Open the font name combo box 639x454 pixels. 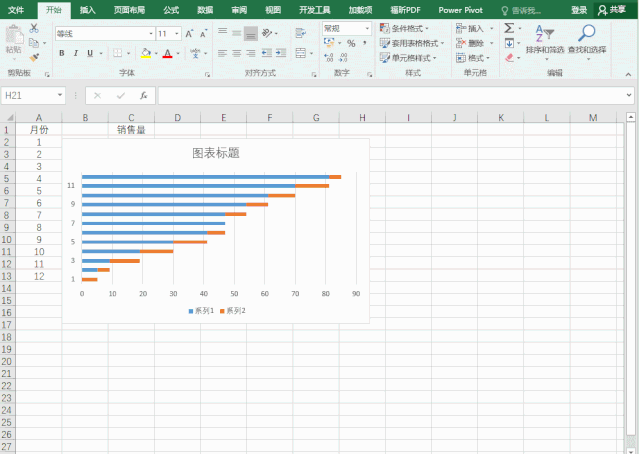[x=105, y=34]
